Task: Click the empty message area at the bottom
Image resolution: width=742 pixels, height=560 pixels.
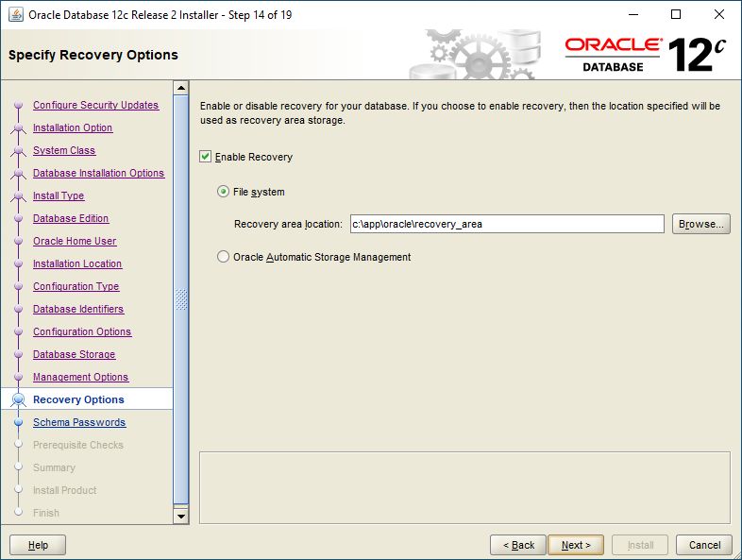Action: (464, 487)
